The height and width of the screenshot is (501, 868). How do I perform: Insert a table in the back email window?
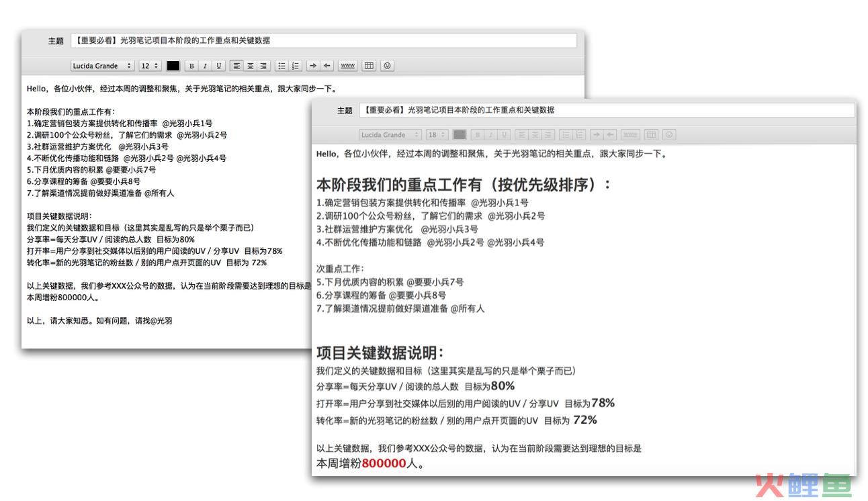click(x=369, y=66)
